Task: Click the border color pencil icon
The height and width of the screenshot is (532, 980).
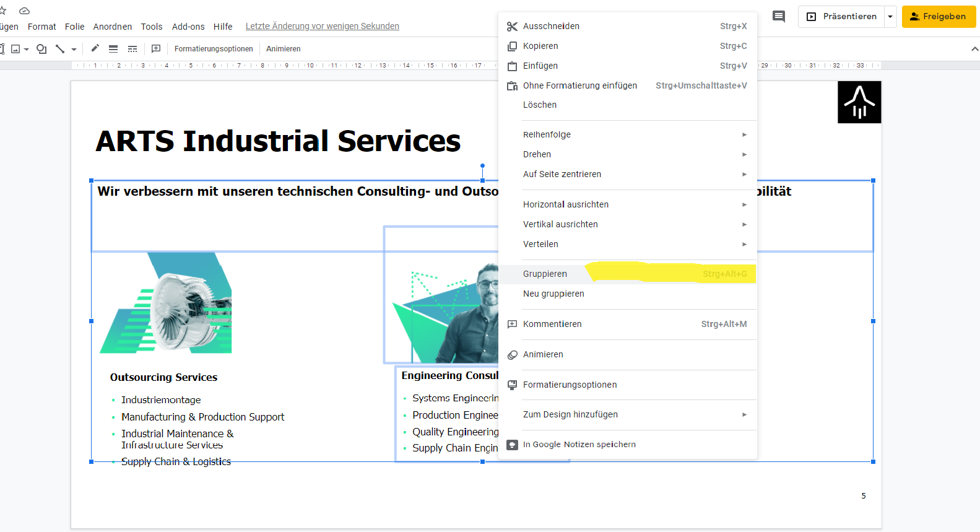Action: coord(95,48)
